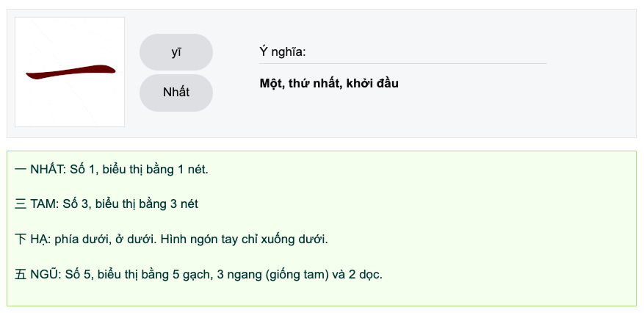Click the 五 character glyph in the list
Image resolution: width=644 pixels, height=313 pixels.
[21, 275]
